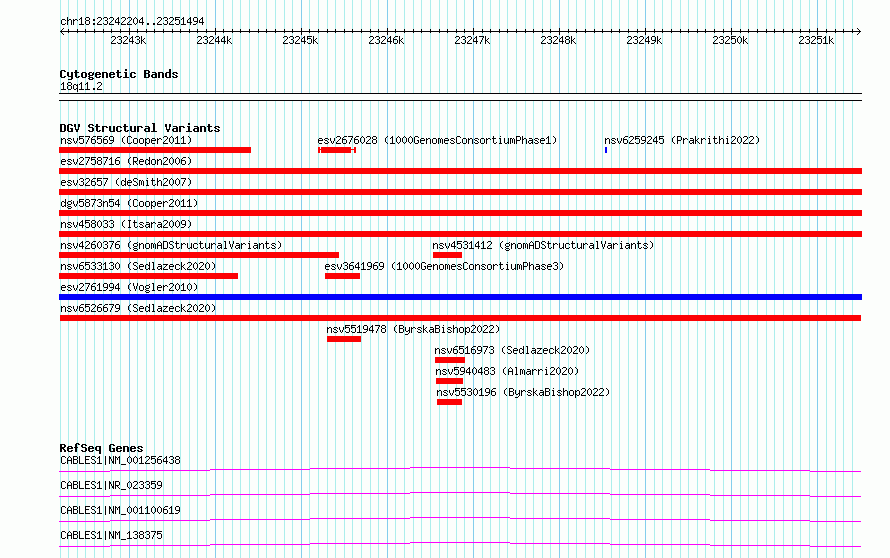Click the nsv5940483 red variant bar
The width and height of the screenshot is (890, 558).
[x=449, y=381]
